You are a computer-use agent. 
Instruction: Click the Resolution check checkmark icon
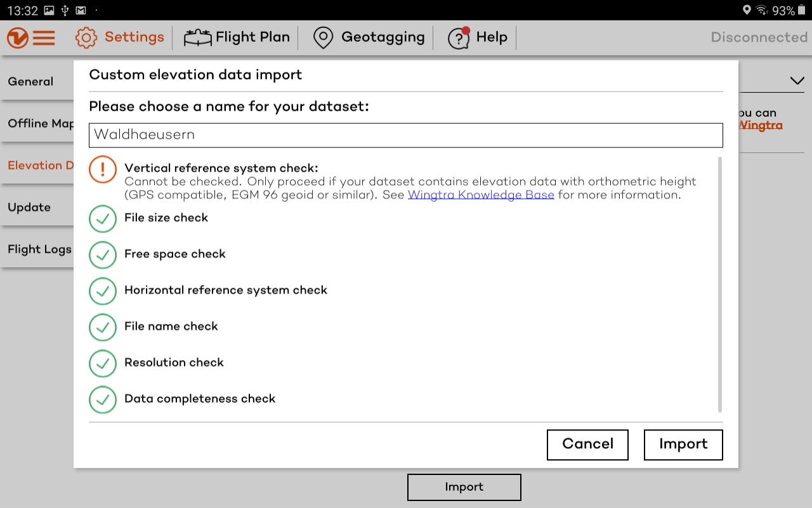click(x=103, y=363)
